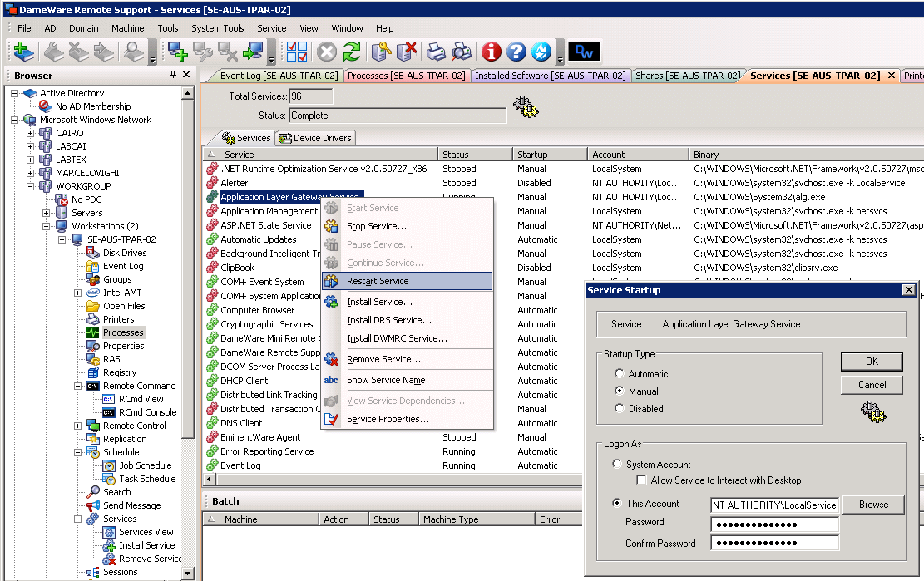Select Send Message in the browser tree
924x581 pixels.
pos(131,505)
